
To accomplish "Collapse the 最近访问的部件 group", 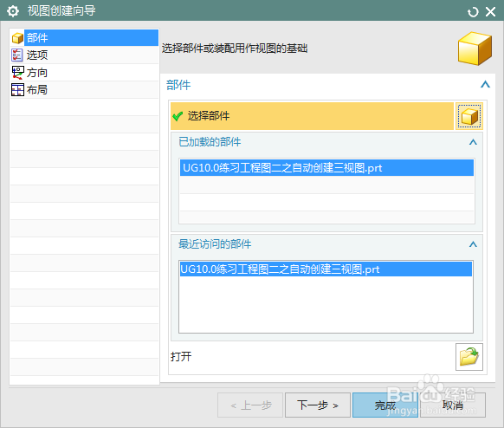I will point(473,244).
